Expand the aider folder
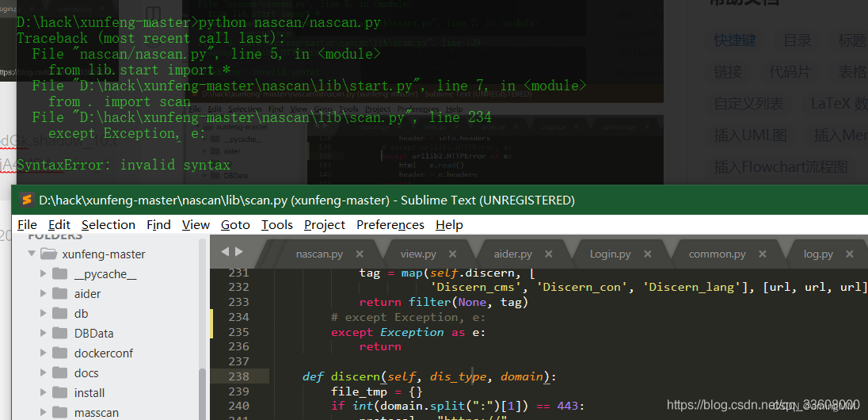Screen dimensions: 868x420 pos(44,294)
